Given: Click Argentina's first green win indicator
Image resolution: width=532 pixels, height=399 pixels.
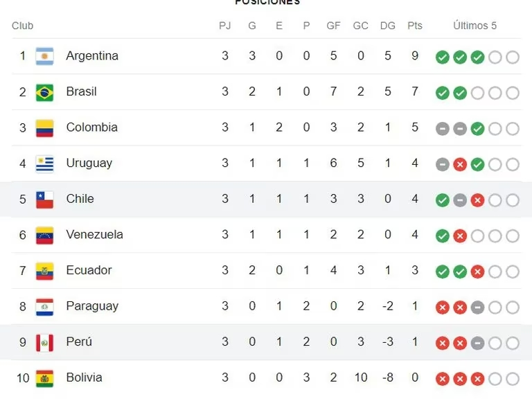Looking at the screenshot, I should pos(443,57).
